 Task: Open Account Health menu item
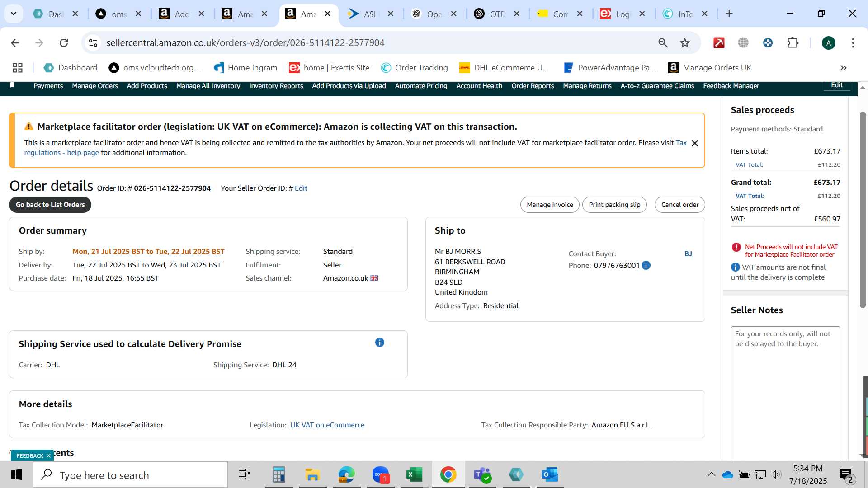[479, 86]
